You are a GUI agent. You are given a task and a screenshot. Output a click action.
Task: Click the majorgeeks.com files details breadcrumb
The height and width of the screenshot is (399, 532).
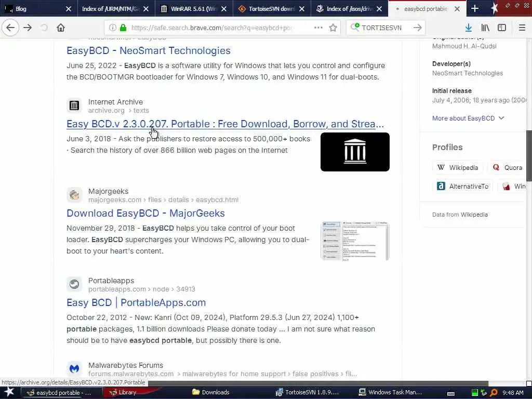pyautogui.click(x=163, y=200)
